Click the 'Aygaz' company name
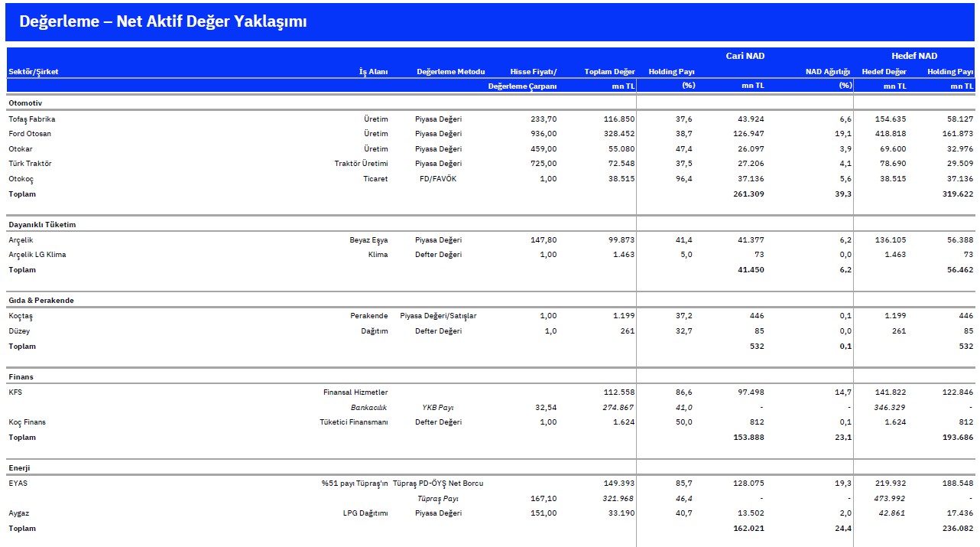The height and width of the screenshot is (547, 980). coord(18,513)
